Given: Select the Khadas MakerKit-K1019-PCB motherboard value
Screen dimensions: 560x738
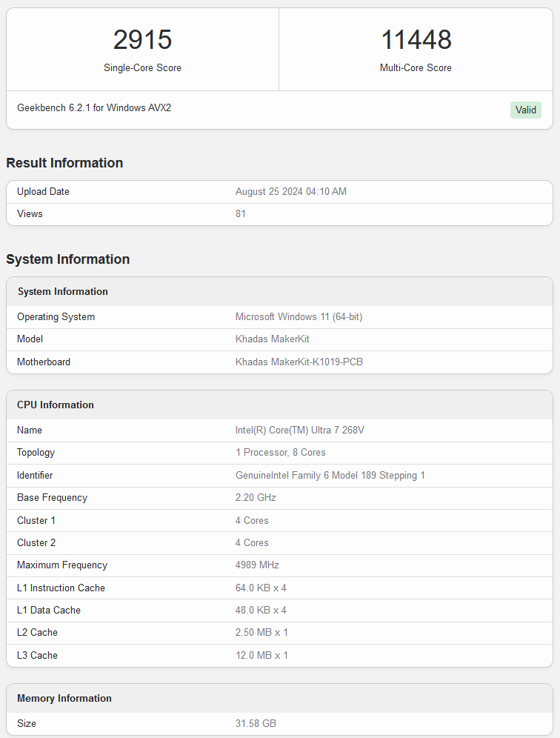Looking at the screenshot, I should coord(299,362).
